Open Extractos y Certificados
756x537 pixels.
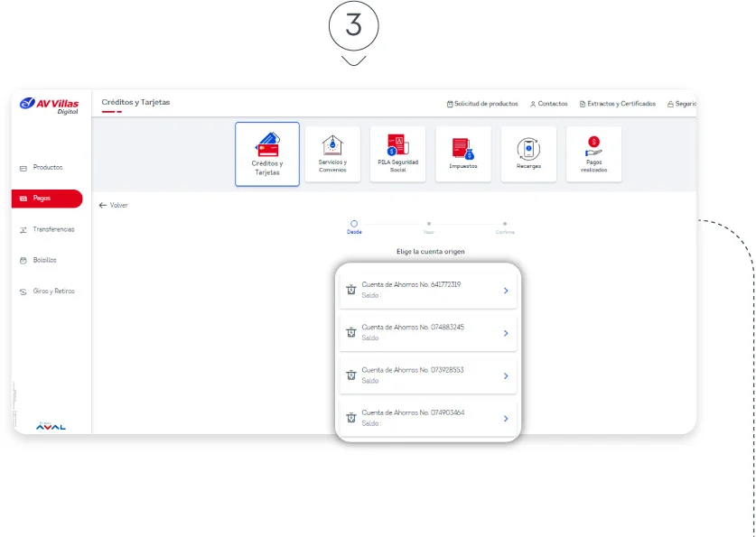coord(618,104)
